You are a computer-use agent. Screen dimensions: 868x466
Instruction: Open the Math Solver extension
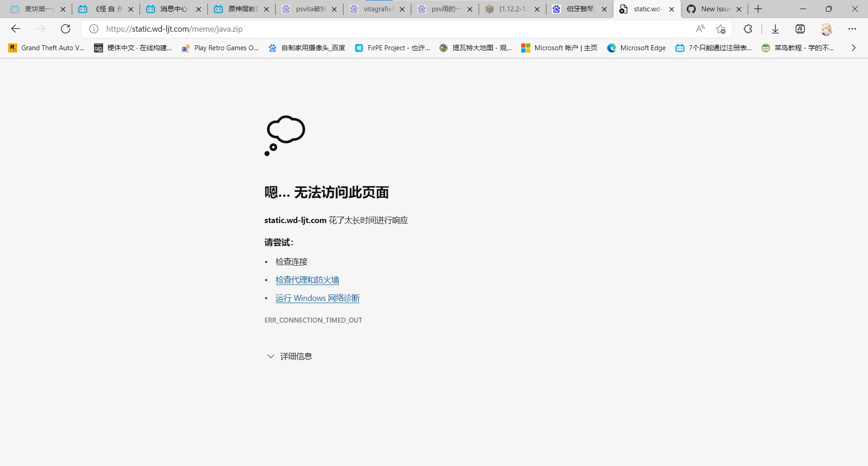click(800, 29)
